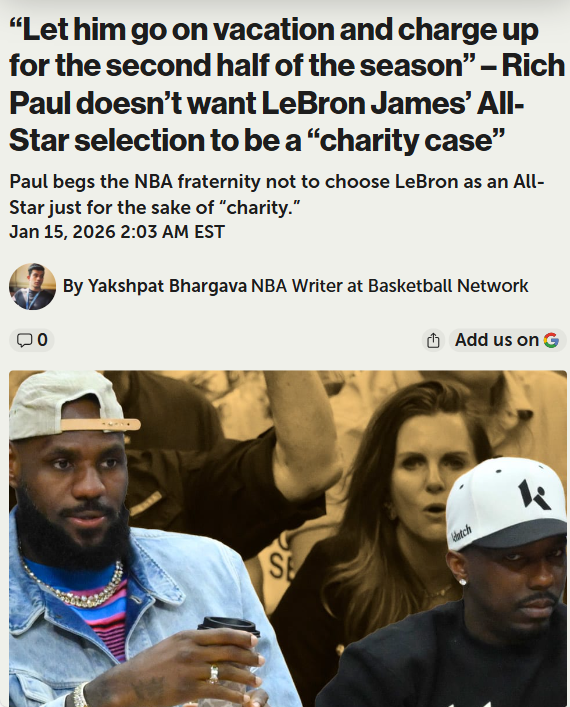Viewport: 570px width, 707px height.
Task: Click the EST timezone label
Action: coord(209,232)
